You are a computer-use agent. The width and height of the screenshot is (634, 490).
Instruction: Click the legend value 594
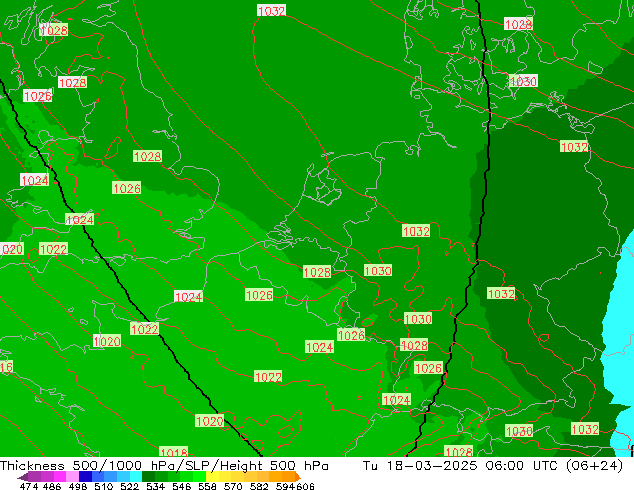(x=285, y=486)
